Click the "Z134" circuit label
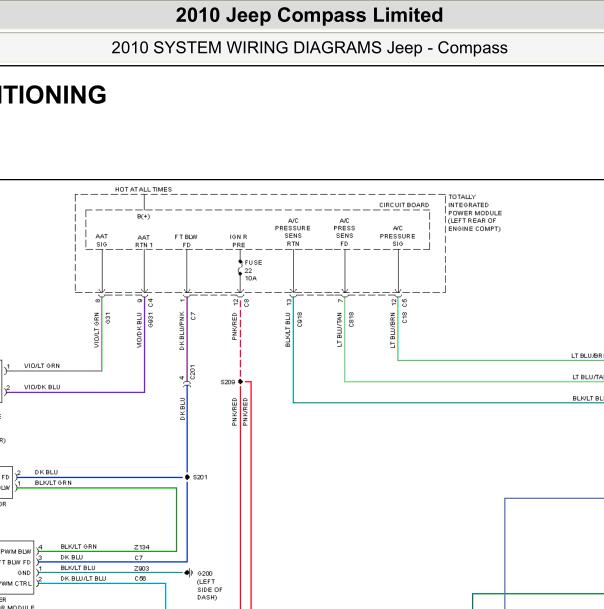The image size is (604, 609). point(142,547)
